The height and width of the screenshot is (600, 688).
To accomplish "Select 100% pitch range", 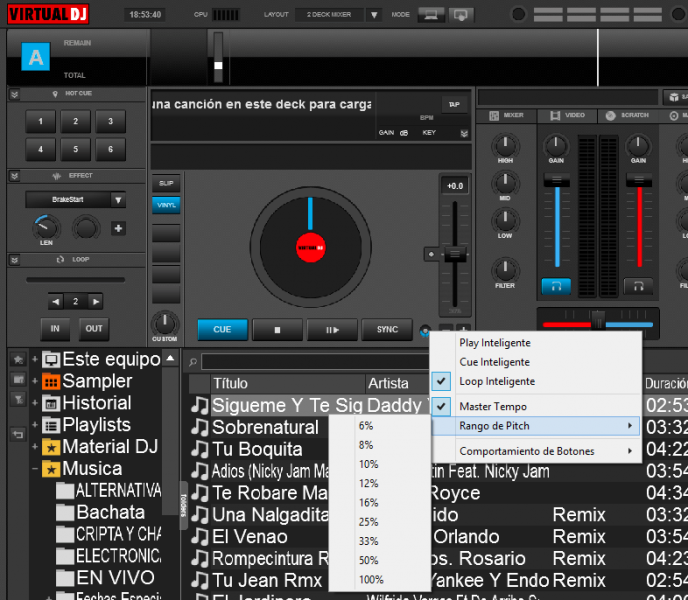I will pos(380,580).
